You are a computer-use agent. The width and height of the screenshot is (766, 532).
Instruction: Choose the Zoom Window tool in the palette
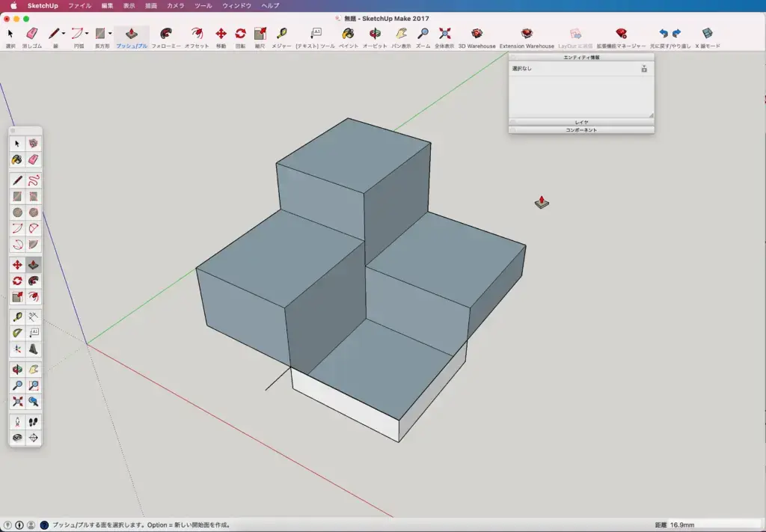coord(33,385)
